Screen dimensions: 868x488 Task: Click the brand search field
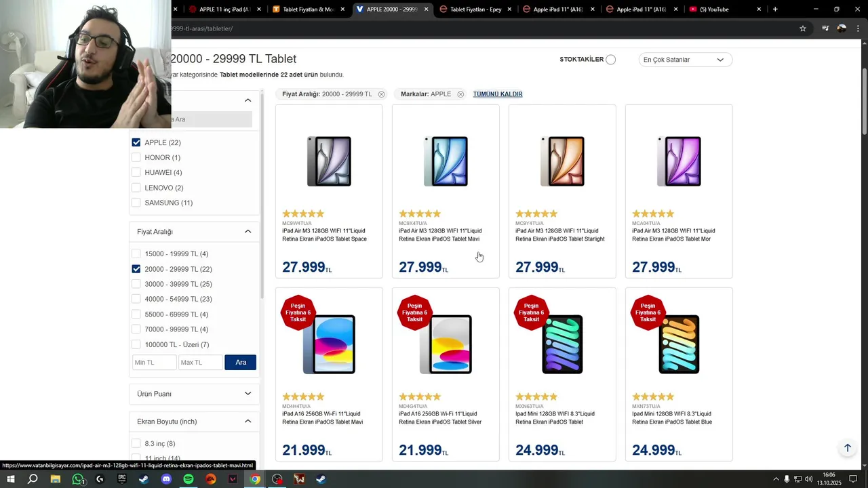(212, 119)
